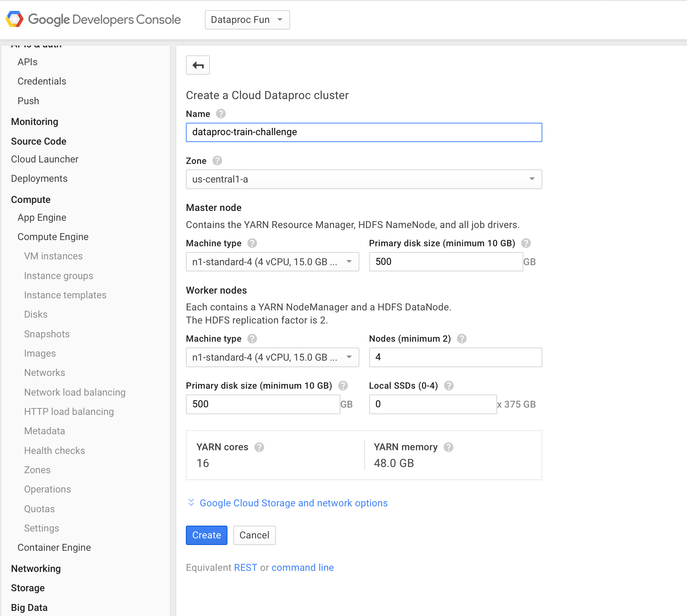The width and height of the screenshot is (687, 616).
Task: Open VM instances in the sidebar
Action: tap(53, 256)
